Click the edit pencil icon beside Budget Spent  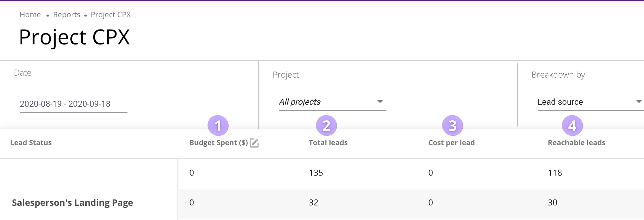click(255, 143)
